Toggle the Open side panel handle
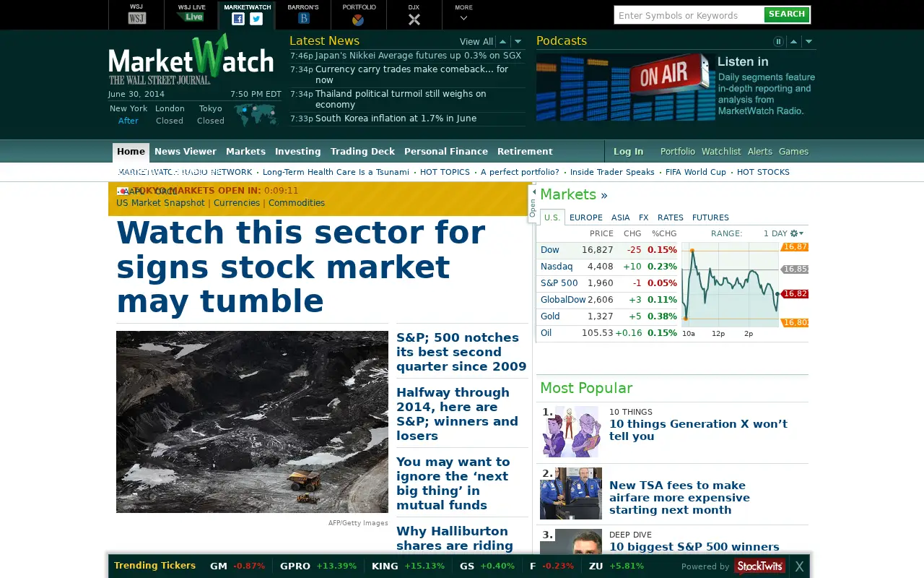924x578 pixels. 533,204
